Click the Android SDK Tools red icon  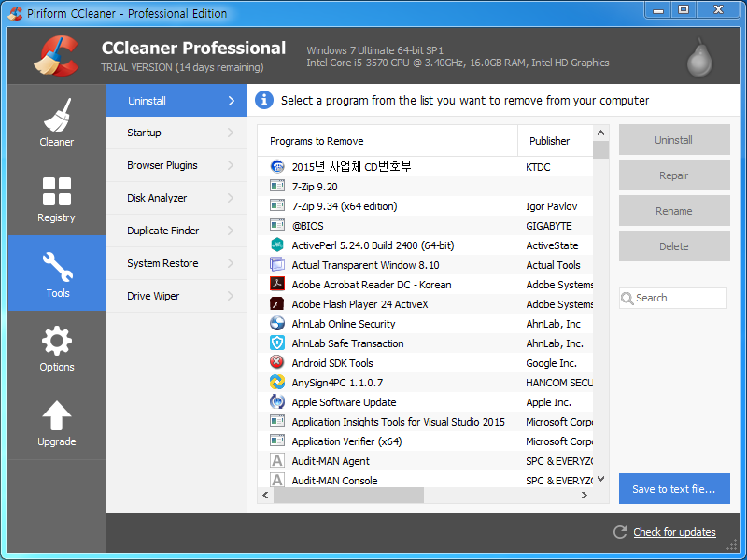276,362
